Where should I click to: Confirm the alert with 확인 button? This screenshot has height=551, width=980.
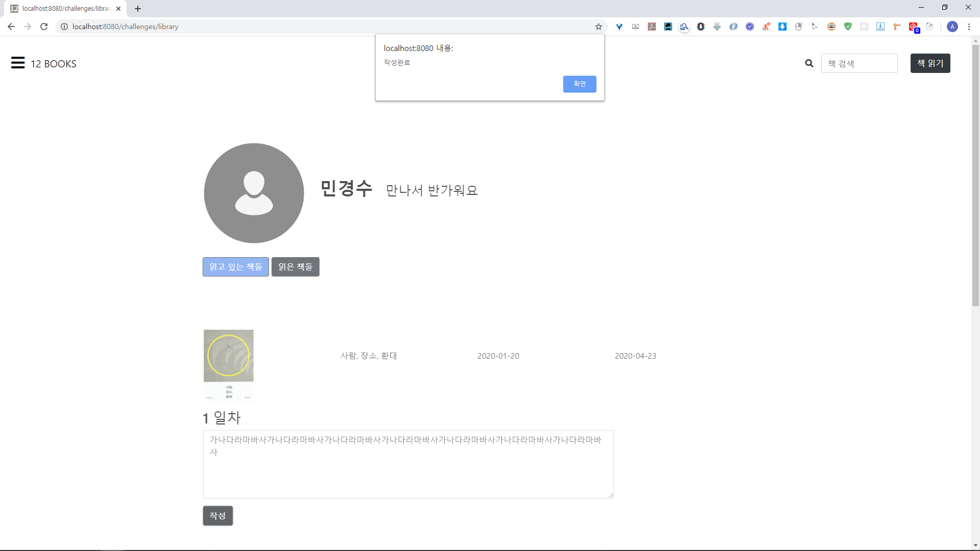click(579, 84)
